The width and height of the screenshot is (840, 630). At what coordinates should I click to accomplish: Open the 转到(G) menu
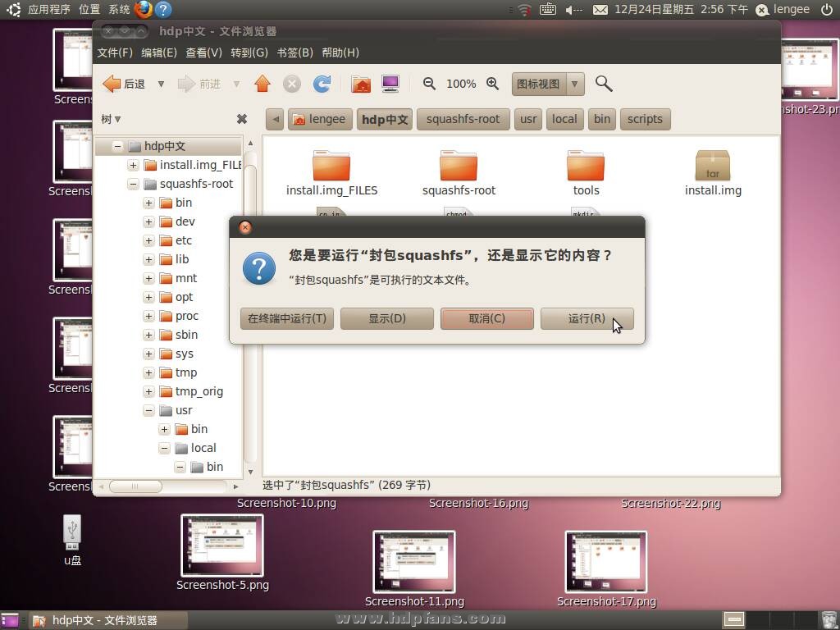click(x=249, y=52)
